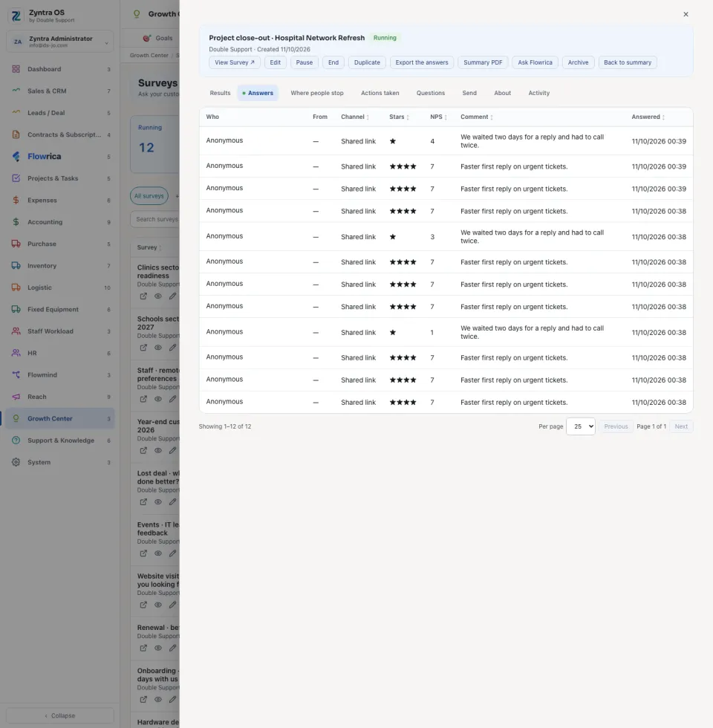This screenshot has width=713, height=728.
Task: Open Projects & Tasks checkbox icon
Action: tap(16, 178)
